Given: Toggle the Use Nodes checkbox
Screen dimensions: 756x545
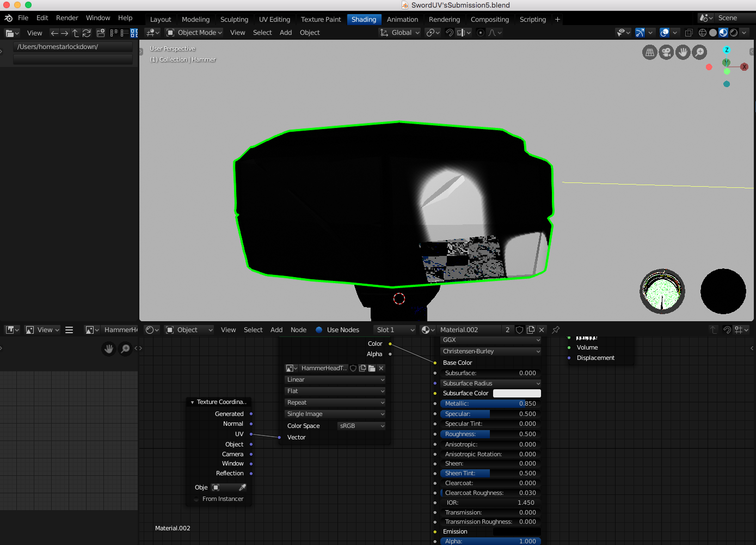Looking at the screenshot, I should (x=319, y=330).
